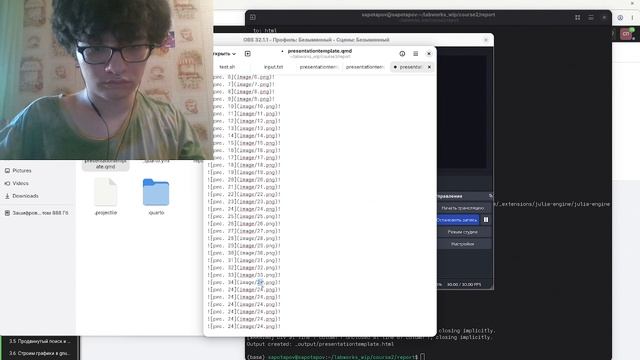The height and width of the screenshot is (360, 640).
Task: Click the image/30.png line in the editor
Action: [244, 253]
